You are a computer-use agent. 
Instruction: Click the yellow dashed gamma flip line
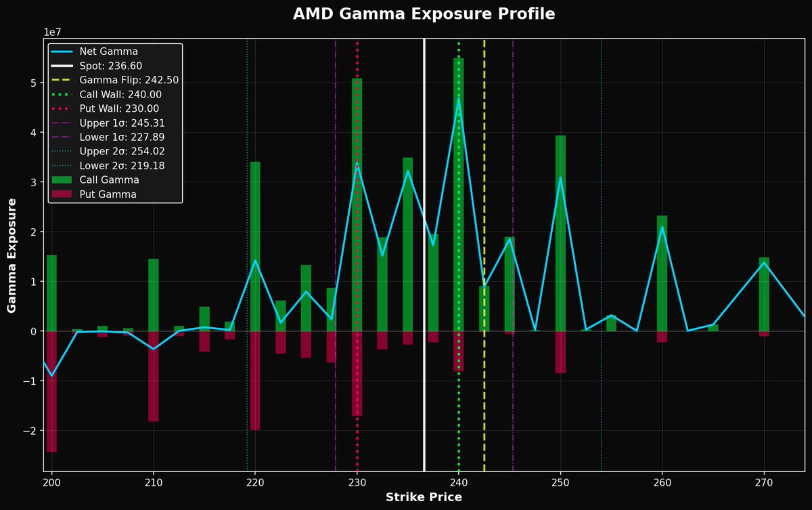click(x=484, y=255)
